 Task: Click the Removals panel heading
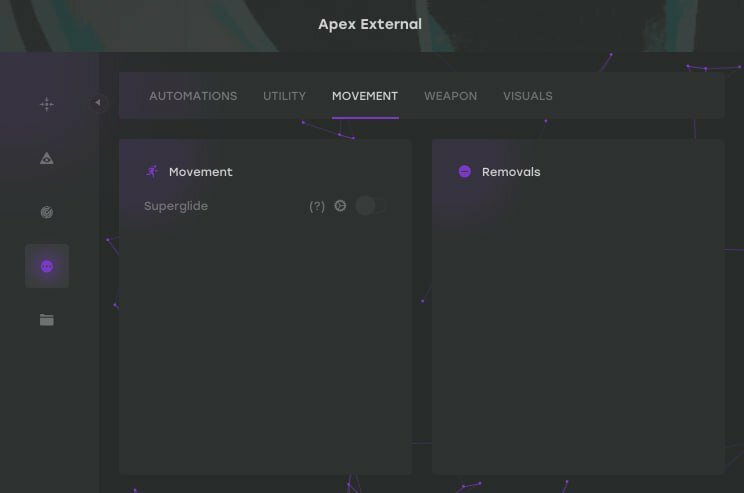(511, 172)
